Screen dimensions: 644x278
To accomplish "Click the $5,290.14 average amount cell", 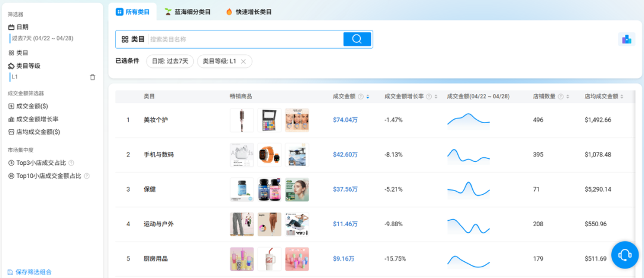I will pos(598,189).
